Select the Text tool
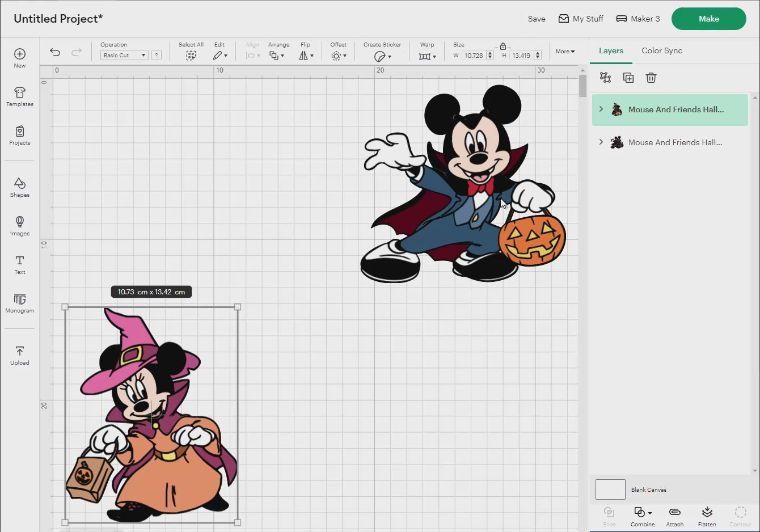The image size is (760, 532). (20, 264)
